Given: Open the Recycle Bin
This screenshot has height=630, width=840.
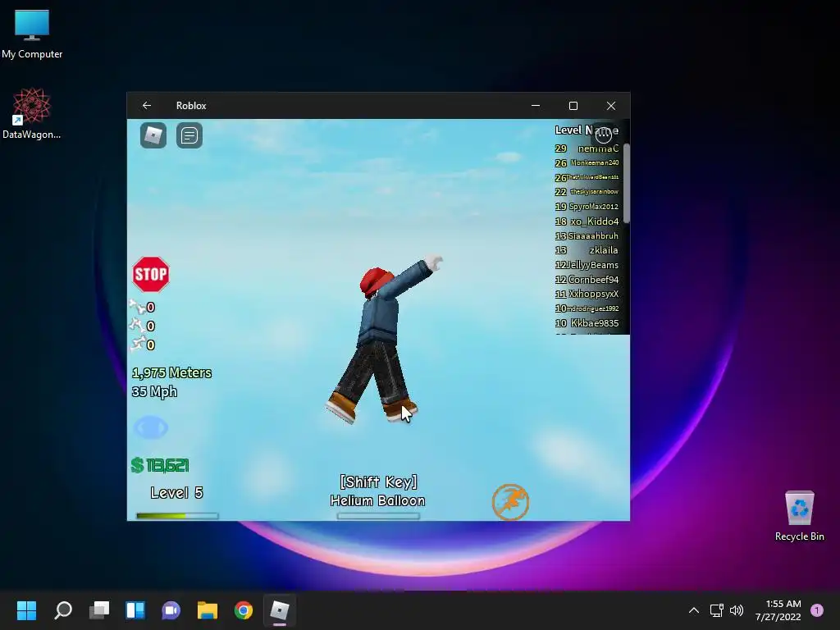Looking at the screenshot, I should point(799,516).
